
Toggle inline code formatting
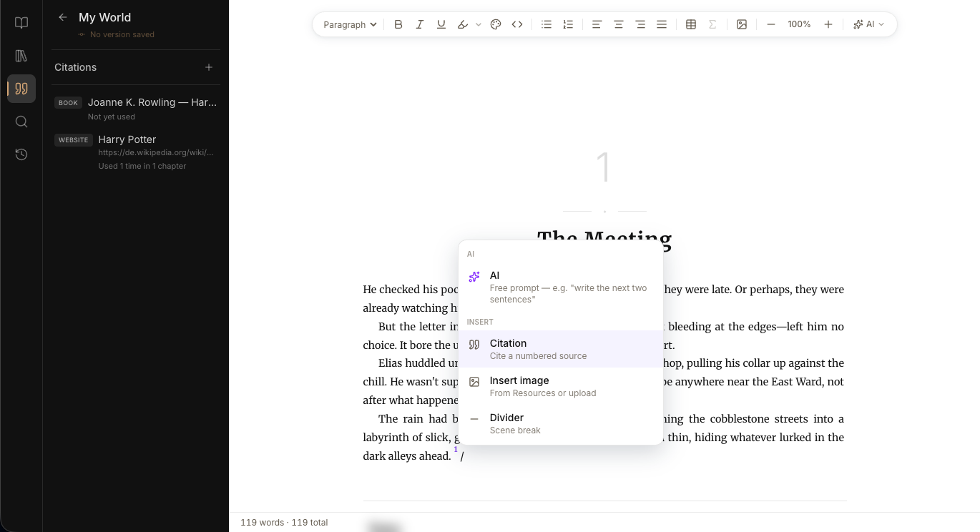tap(517, 24)
